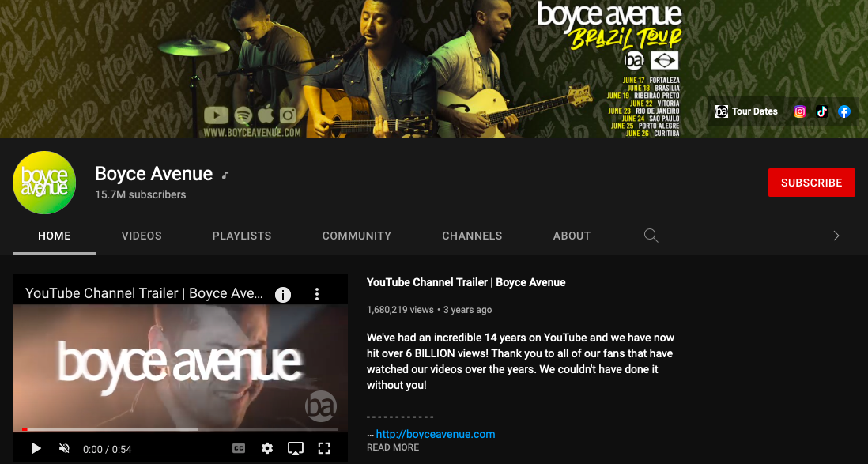
Task: Click the trailer video thumbnail
Action: pyautogui.click(x=180, y=368)
